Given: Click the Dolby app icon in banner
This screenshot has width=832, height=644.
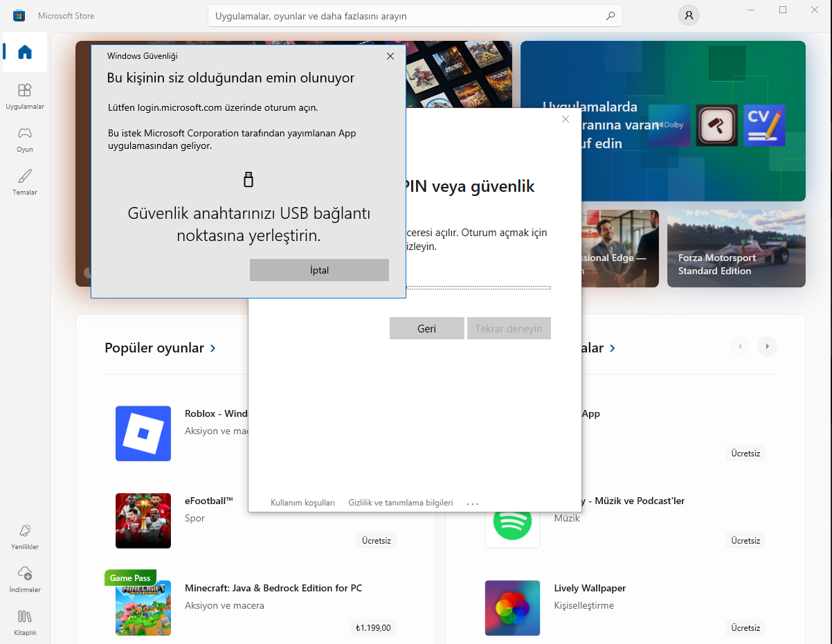Looking at the screenshot, I should [x=669, y=125].
